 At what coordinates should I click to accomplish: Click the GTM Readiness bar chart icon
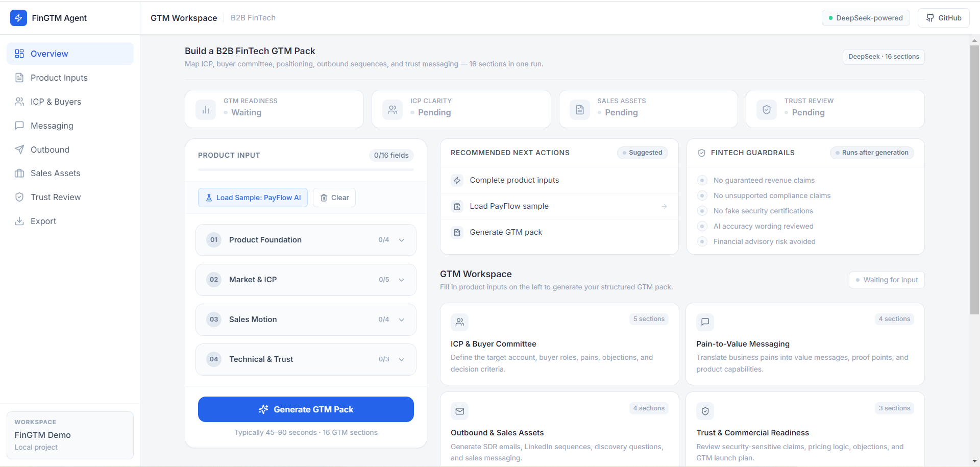coord(206,110)
